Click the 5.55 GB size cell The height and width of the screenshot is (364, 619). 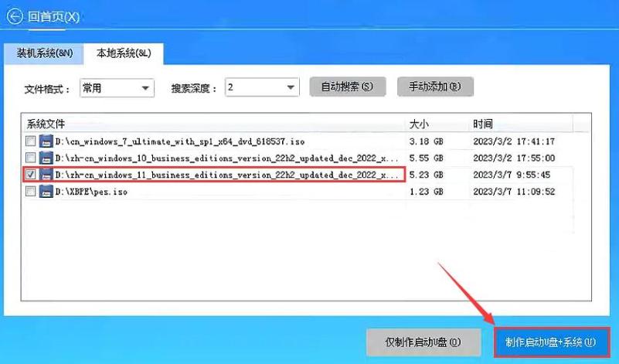point(426,158)
